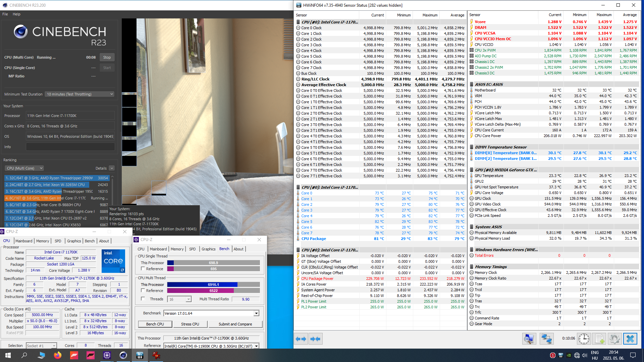Launch Firefox from the taskbar
Screen dimensions: 644x362
click(x=58, y=355)
